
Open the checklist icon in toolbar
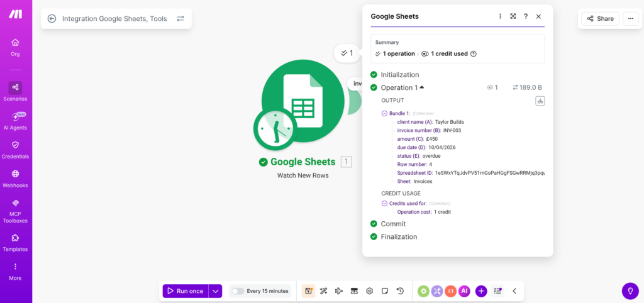coord(498,291)
